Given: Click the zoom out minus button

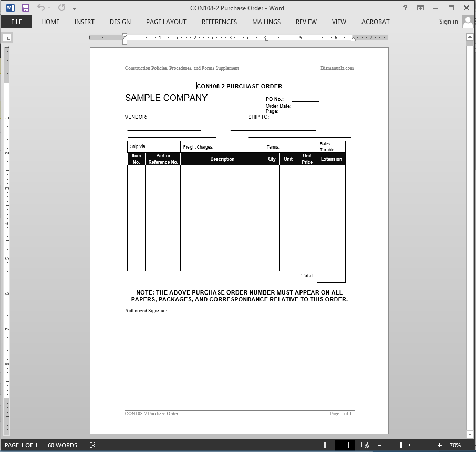Looking at the screenshot, I should tap(379, 445).
